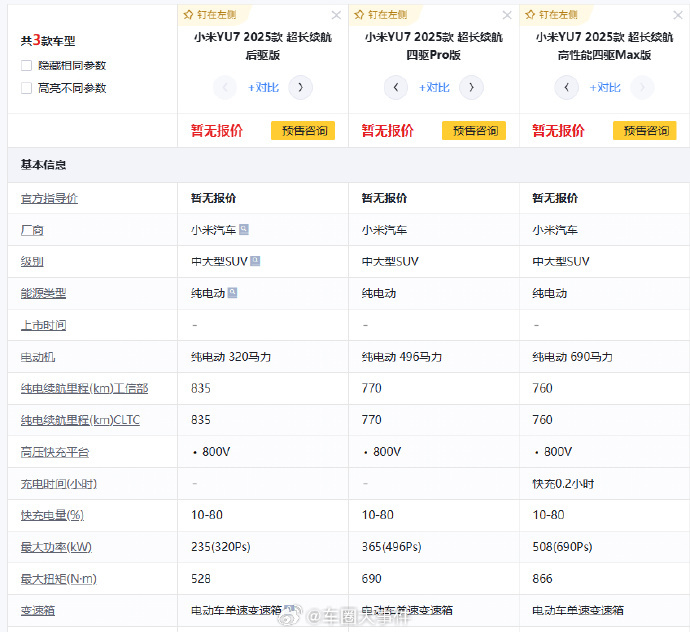The width and height of the screenshot is (690, 632).
Task: Open the 上市时间 parameter link
Action: (44, 325)
